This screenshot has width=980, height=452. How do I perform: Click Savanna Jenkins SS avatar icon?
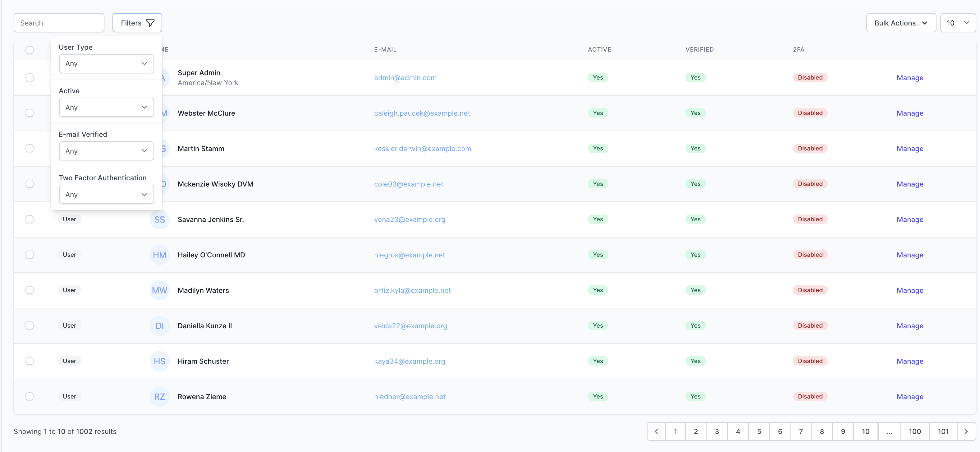[159, 219]
